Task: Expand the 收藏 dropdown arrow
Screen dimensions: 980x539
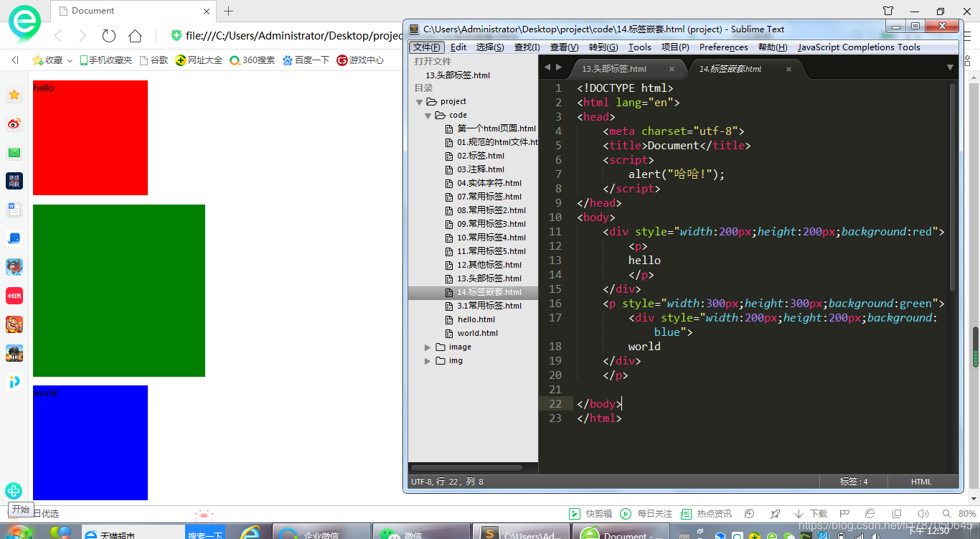Action: click(x=70, y=61)
